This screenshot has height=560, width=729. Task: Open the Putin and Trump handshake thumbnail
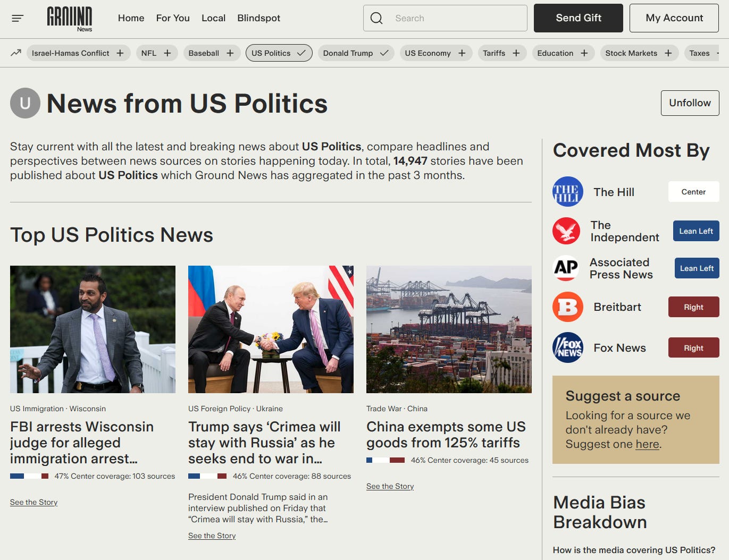(271, 329)
